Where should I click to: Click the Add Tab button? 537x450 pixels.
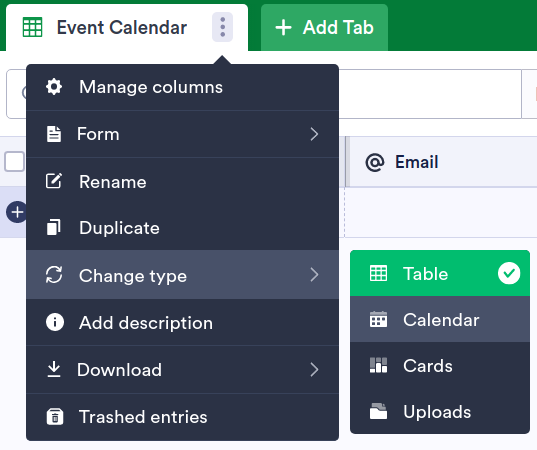[x=324, y=27]
